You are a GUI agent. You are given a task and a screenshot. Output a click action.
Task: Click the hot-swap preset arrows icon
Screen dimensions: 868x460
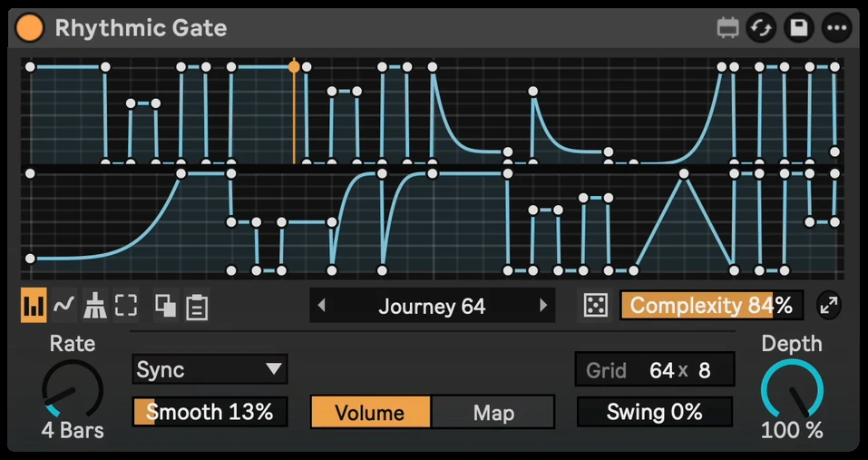pyautogui.click(x=762, y=28)
